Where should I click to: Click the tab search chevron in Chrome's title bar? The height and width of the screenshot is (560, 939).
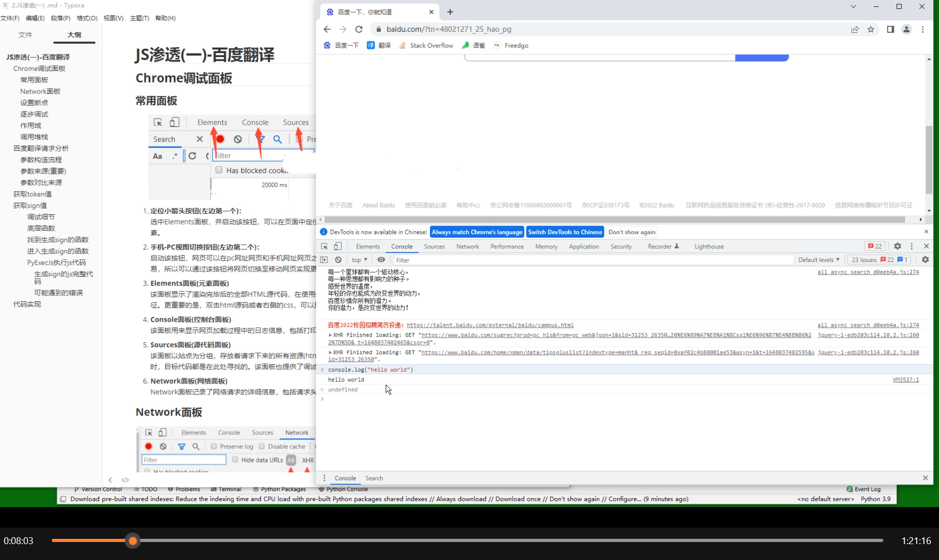[853, 6]
